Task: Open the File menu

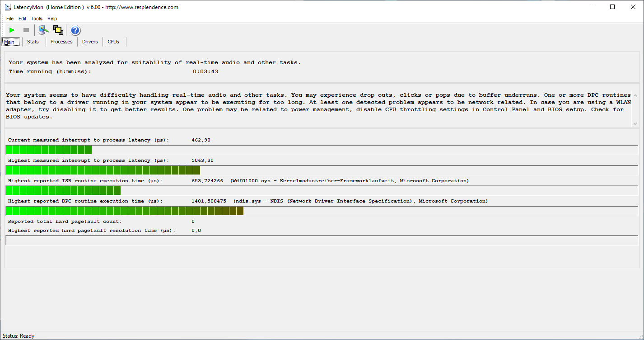Action: (10, 19)
